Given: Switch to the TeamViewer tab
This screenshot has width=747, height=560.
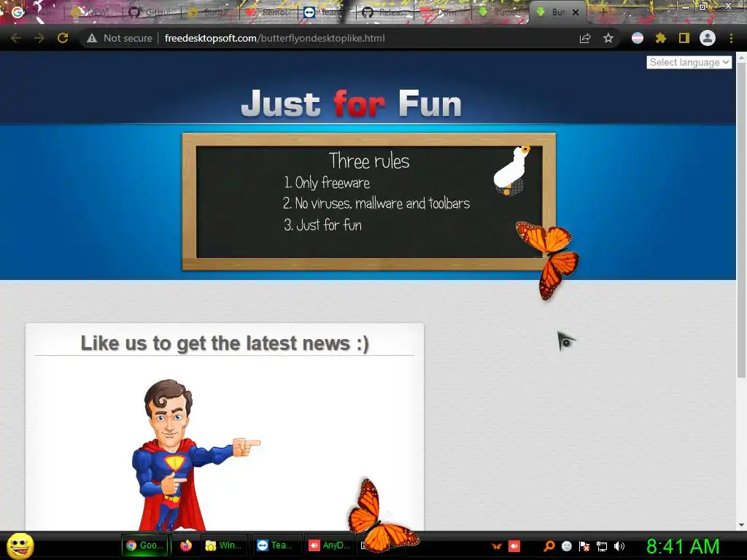Looking at the screenshot, I should click(x=326, y=12).
